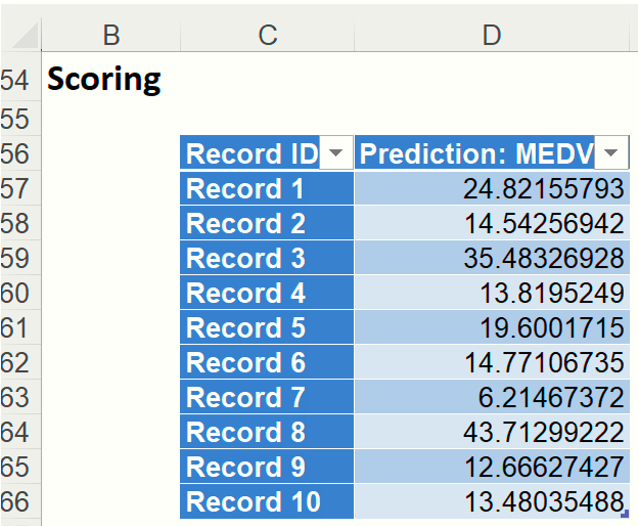Select the Record 1 cell
639x526 pixels.
[x=266, y=189]
